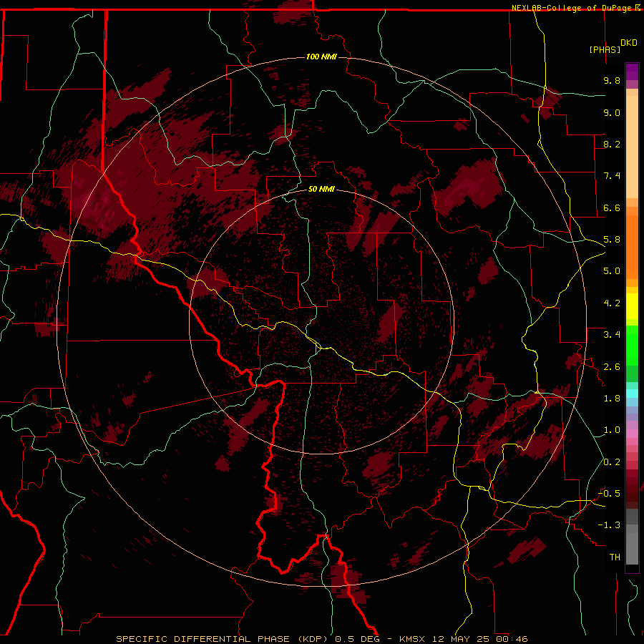Click the 50 NMI range ring label
This screenshot has width=644, height=644.
[321, 189]
